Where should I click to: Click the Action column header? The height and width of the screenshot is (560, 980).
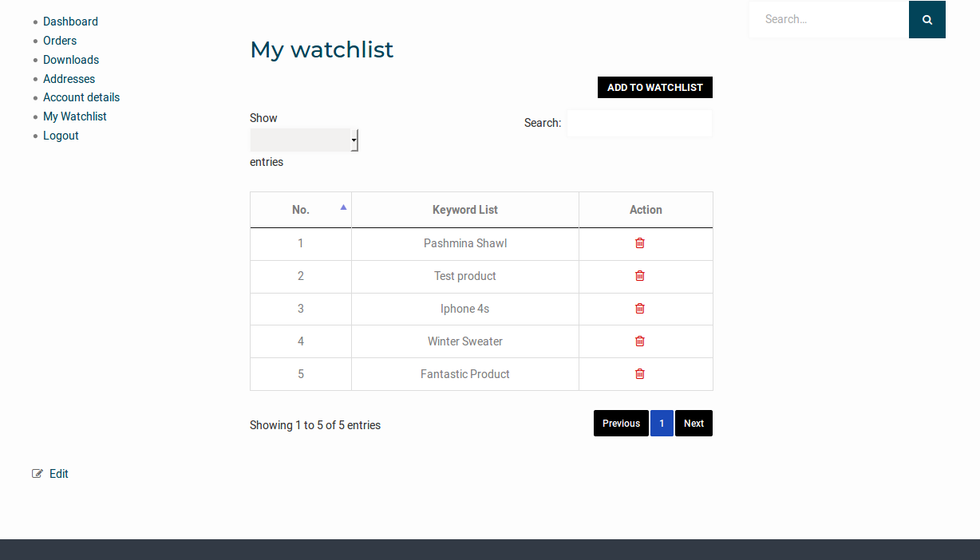pyautogui.click(x=646, y=210)
